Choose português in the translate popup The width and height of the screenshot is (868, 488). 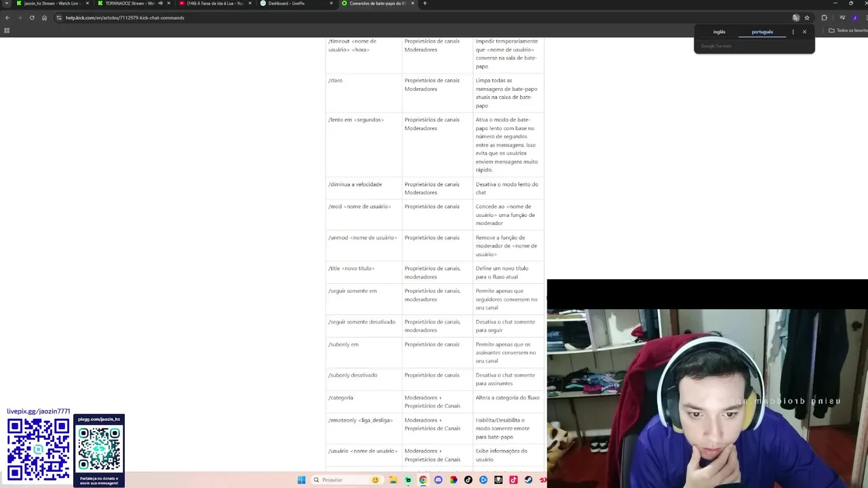pyautogui.click(x=762, y=32)
